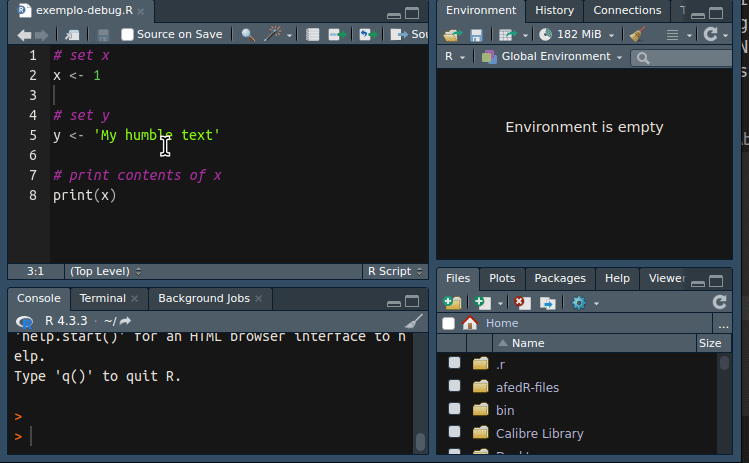
Task: Open the Packages tab
Action: click(x=560, y=278)
